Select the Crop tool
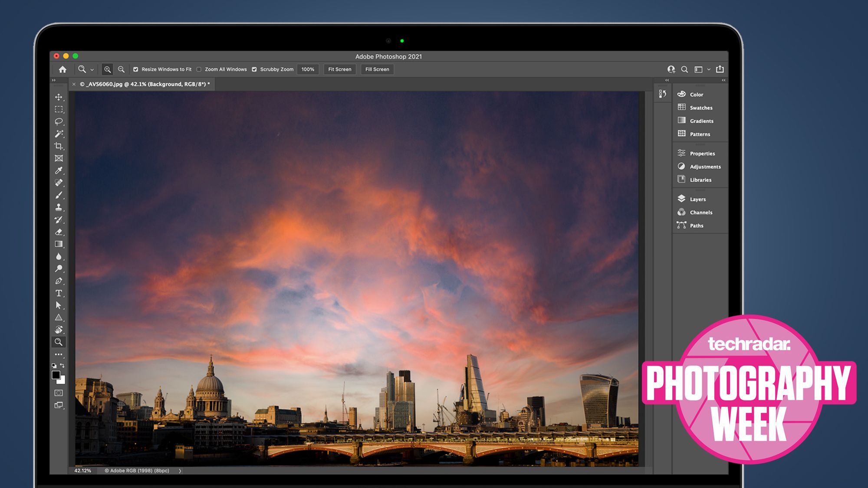 [59, 146]
